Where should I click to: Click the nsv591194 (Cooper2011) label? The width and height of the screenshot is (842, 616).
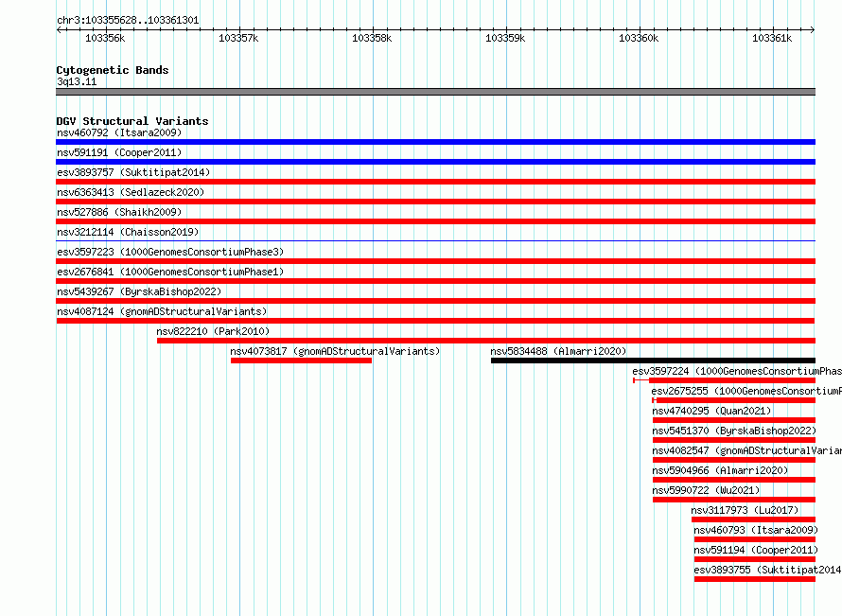click(756, 550)
